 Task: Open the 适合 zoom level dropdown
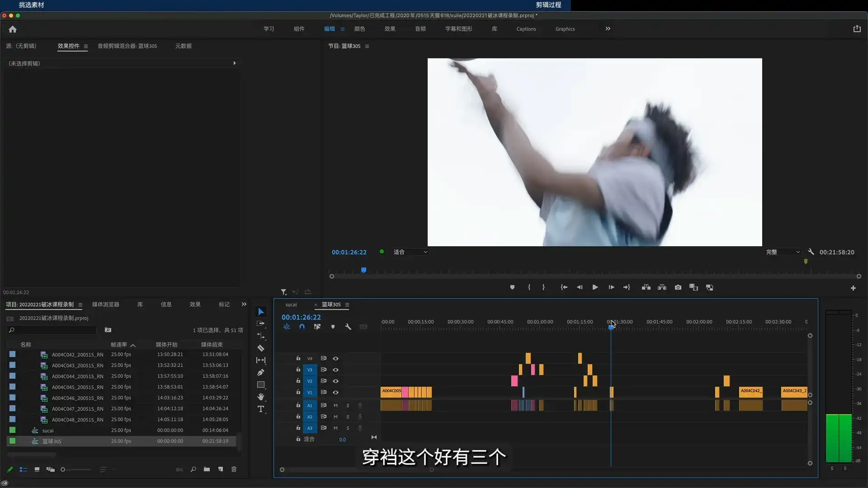coord(410,252)
